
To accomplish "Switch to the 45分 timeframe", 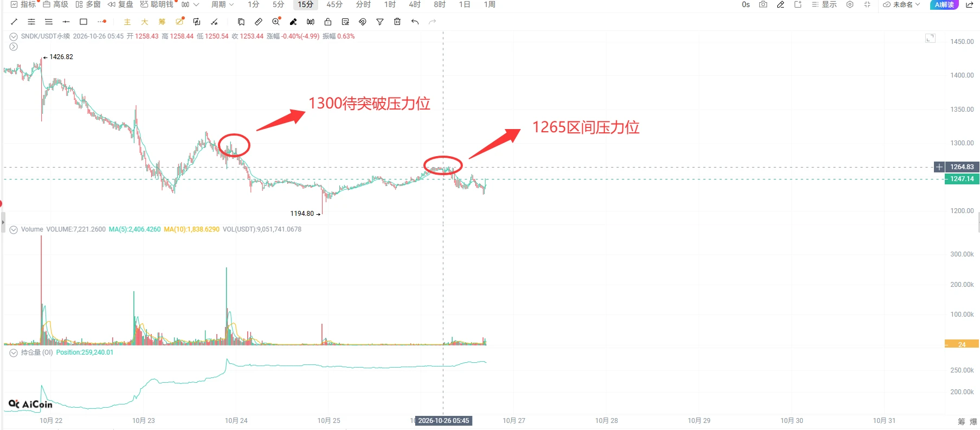I will tap(334, 4).
